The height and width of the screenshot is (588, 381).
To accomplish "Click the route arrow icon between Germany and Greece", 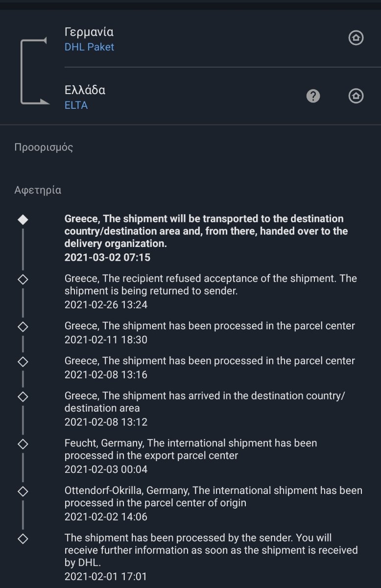I will [34, 71].
